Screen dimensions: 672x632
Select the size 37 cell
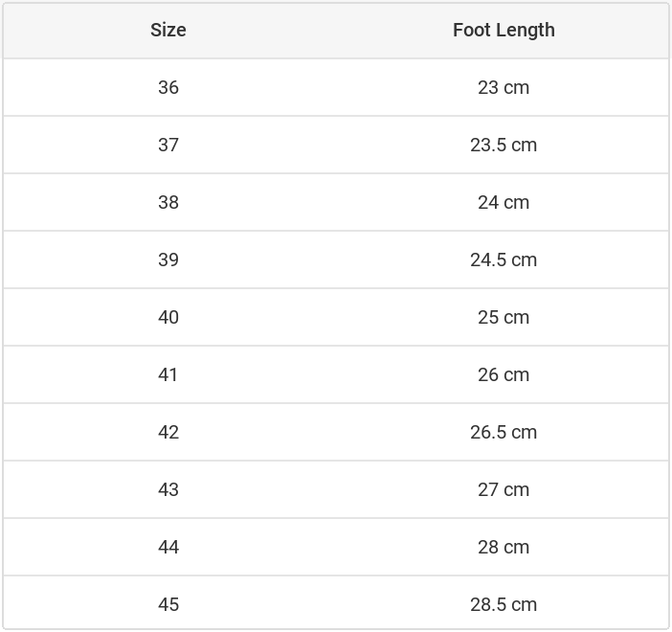(x=168, y=145)
